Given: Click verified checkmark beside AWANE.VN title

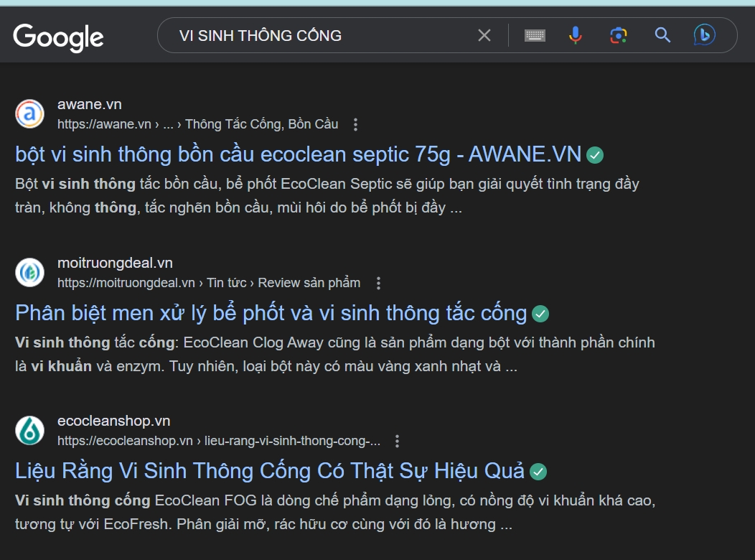Looking at the screenshot, I should point(595,155).
